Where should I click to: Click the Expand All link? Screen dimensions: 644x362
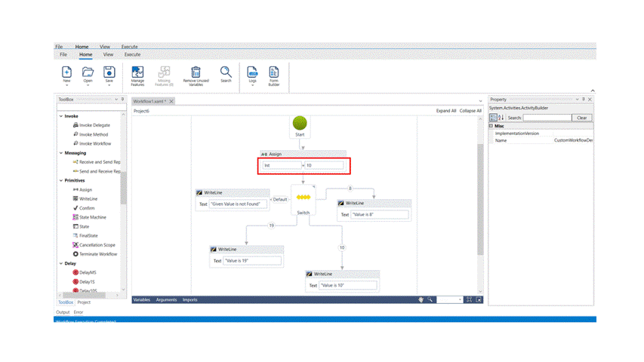coord(445,111)
